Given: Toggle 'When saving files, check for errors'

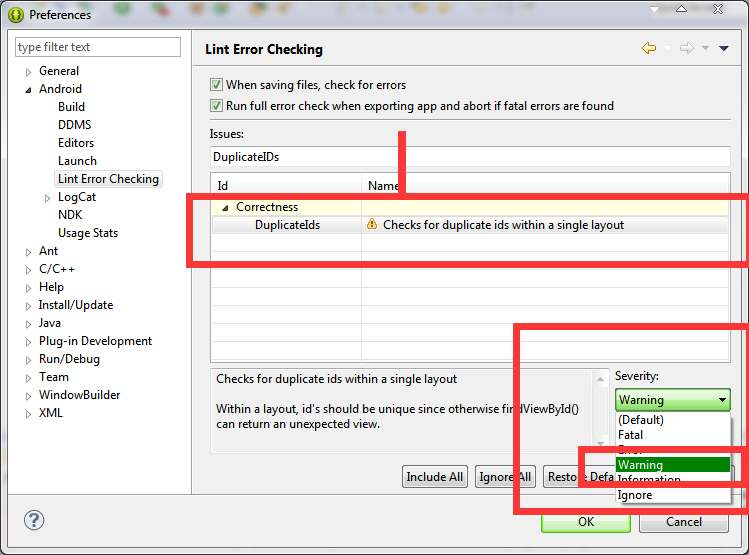Looking at the screenshot, I should [x=216, y=85].
